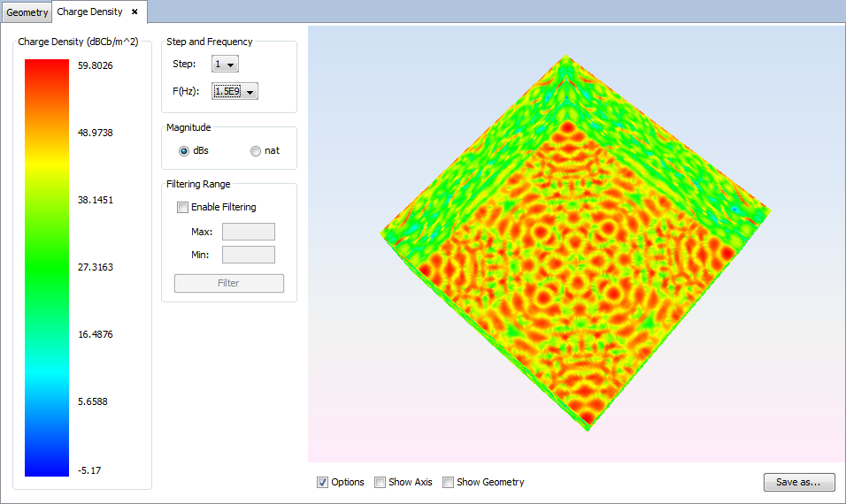Enable Filtering checkbox in Filtering Range
Screen dimensions: 846x504
[183, 208]
